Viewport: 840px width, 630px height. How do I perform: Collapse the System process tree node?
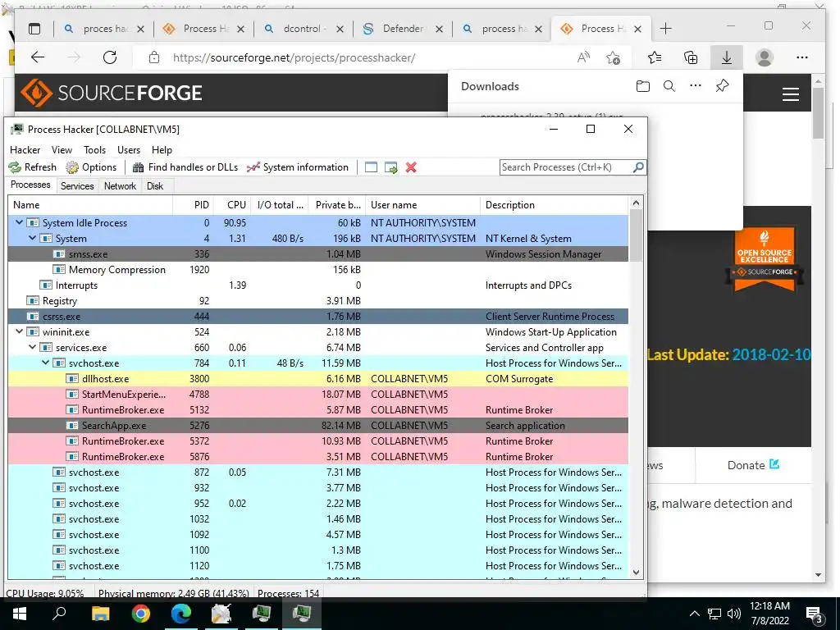[32, 238]
